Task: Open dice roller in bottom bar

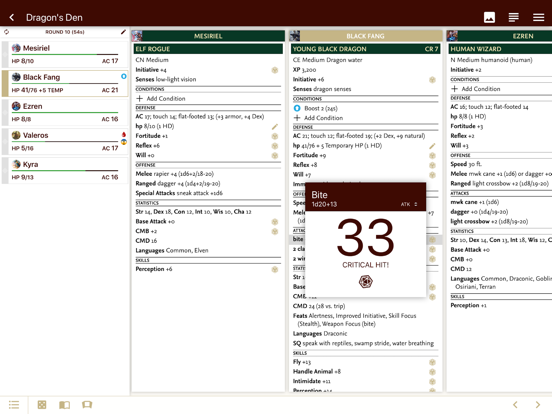Action: click(x=42, y=404)
